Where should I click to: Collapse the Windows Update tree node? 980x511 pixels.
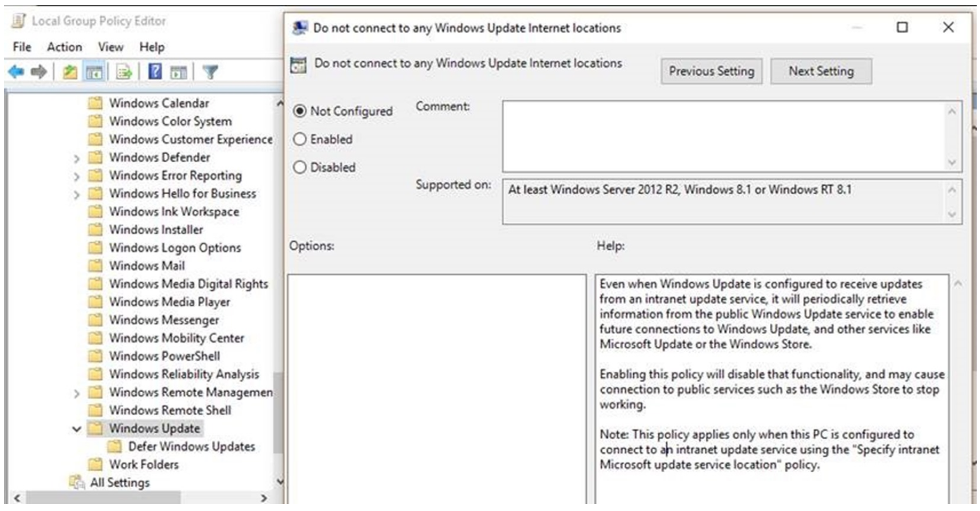click(x=76, y=429)
